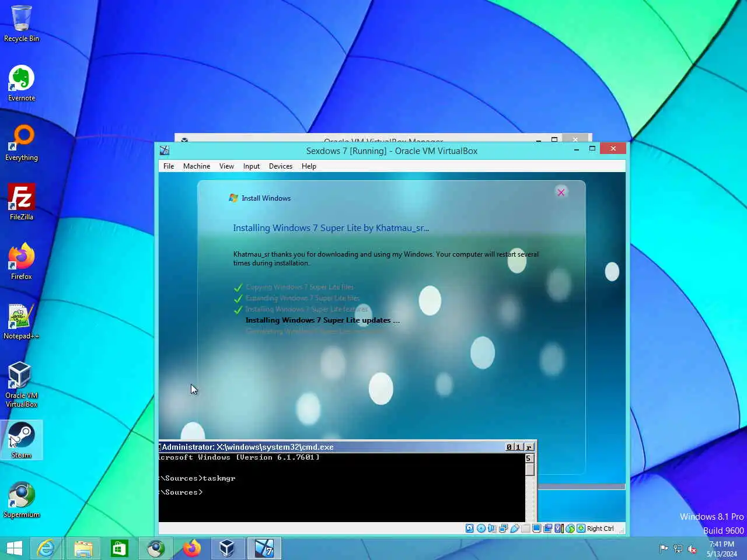The width and height of the screenshot is (747, 560).
Task: Open the Help menu
Action: tap(309, 166)
